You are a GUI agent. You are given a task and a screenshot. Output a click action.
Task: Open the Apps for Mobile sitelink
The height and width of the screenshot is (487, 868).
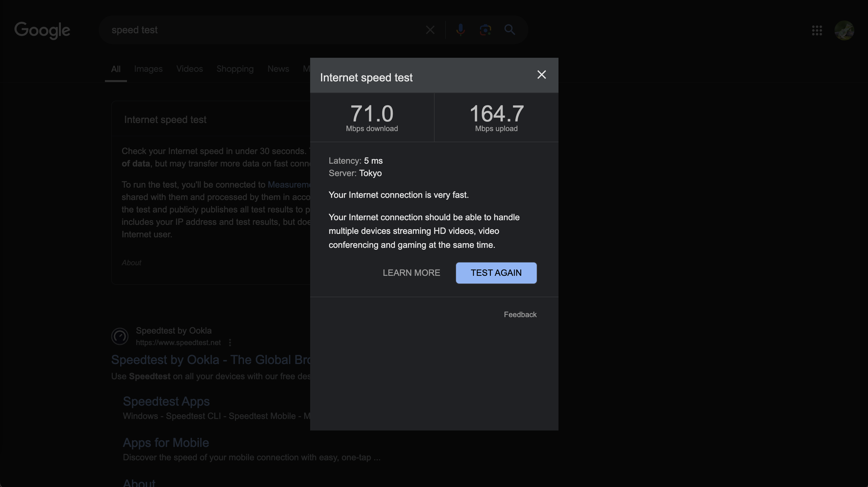pos(166,443)
